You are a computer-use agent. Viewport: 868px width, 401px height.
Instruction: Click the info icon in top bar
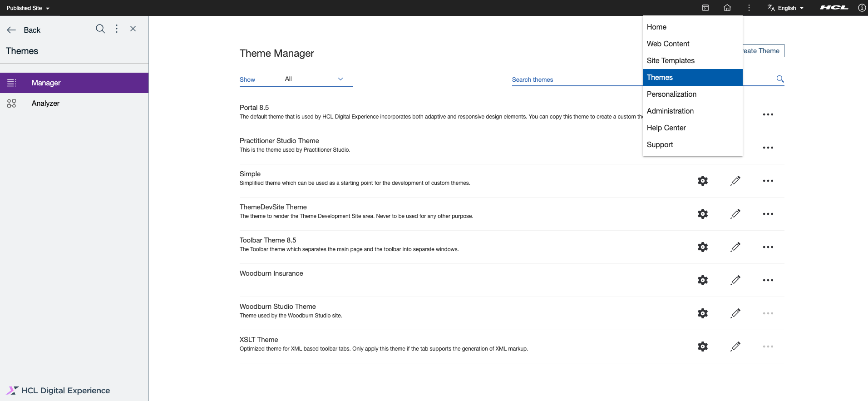(x=862, y=8)
